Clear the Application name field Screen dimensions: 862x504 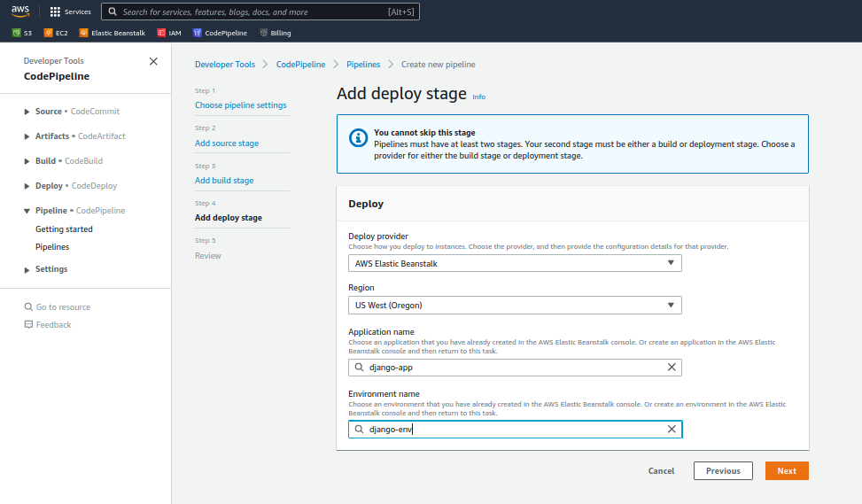point(672,367)
